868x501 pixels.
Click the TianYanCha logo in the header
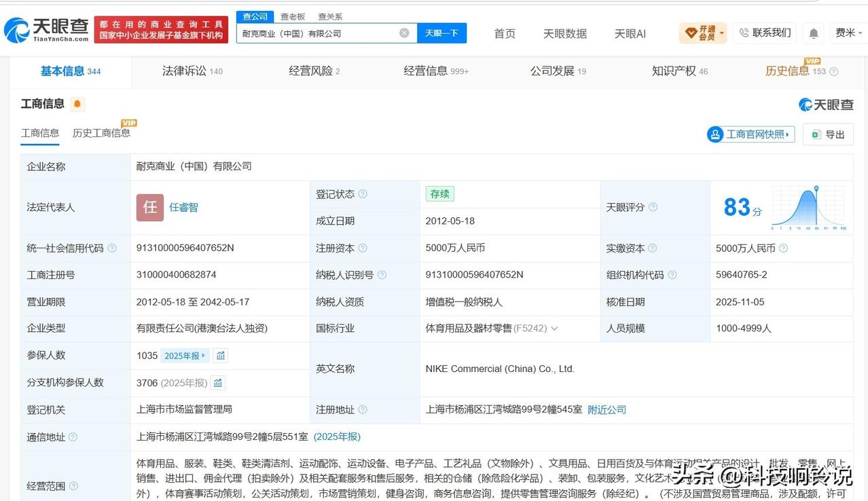[46, 30]
